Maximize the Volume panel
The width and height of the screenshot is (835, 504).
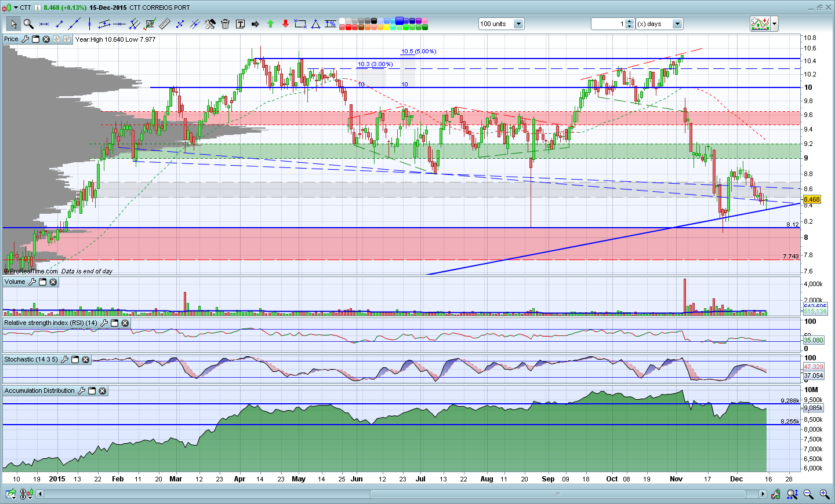[42, 282]
